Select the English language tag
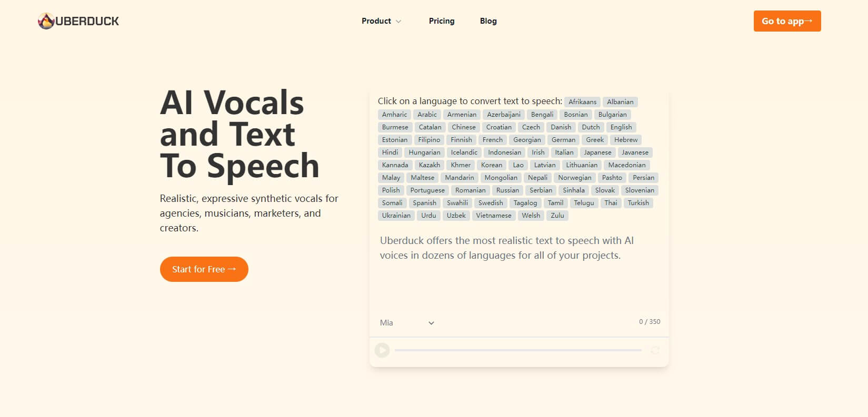868x417 pixels. pyautogui.click(x=621, y=127)
